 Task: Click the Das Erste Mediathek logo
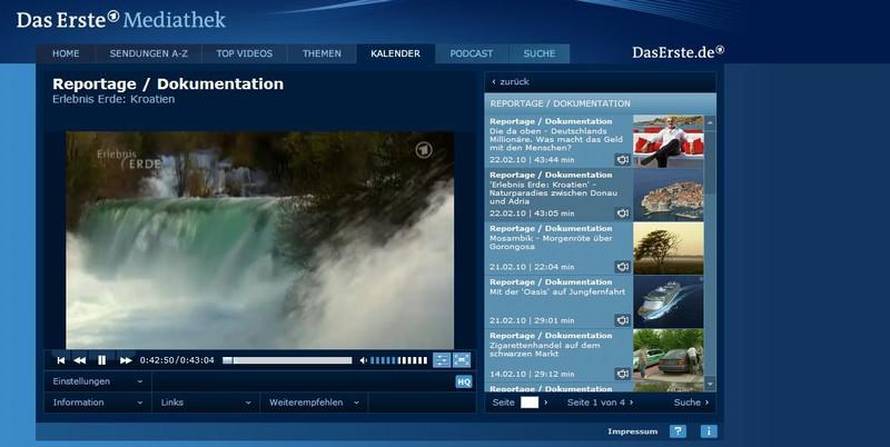point(121,20)
